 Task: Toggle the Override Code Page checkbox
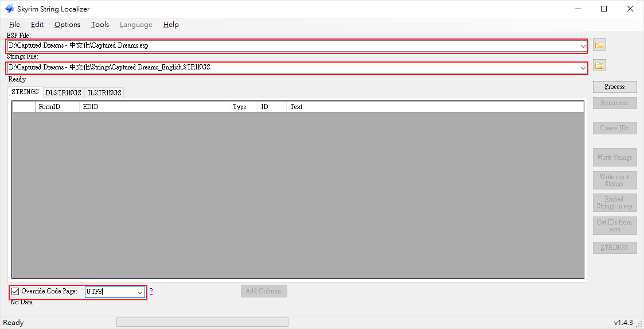pos(15,291)
